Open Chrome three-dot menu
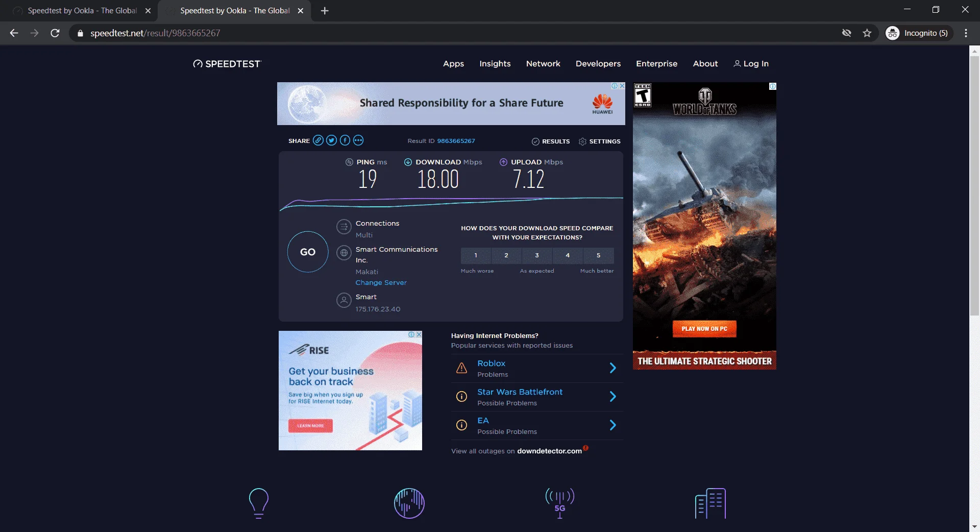Viewport: 980px width, 532px height. pos(966,33)
